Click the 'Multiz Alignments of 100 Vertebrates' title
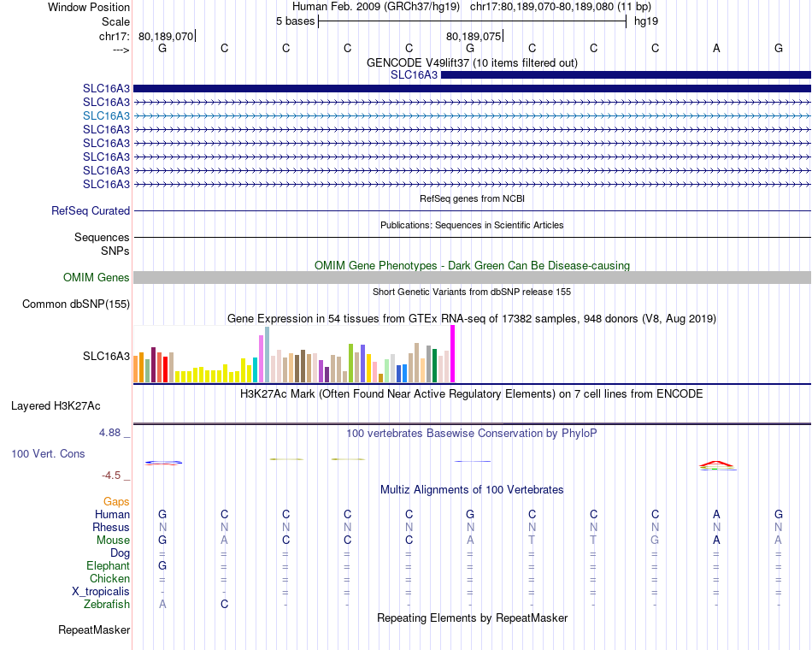 click(472, 490)
